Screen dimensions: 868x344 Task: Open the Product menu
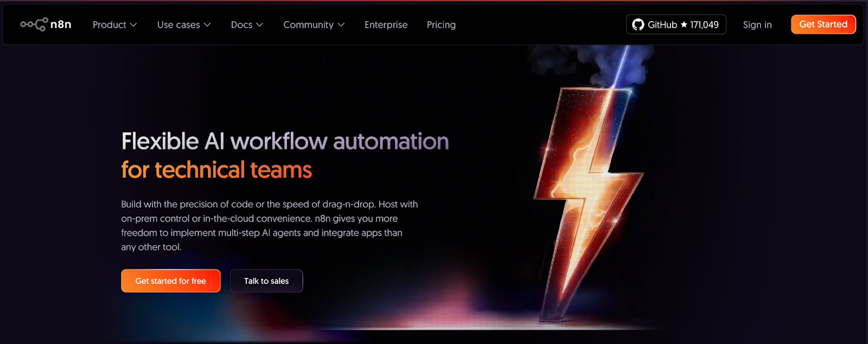114,25
